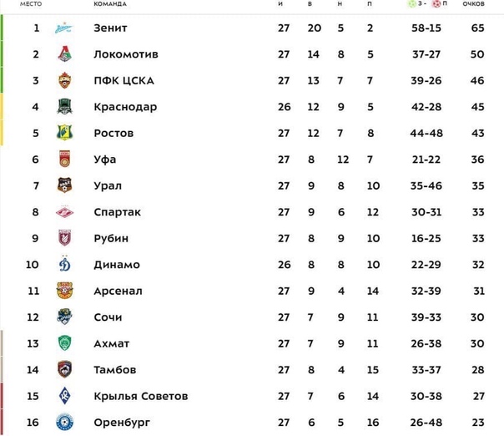The height and width of the screenshot is (436, 504).
Task: Click the Rostov club logo
Action: [65, 133]
